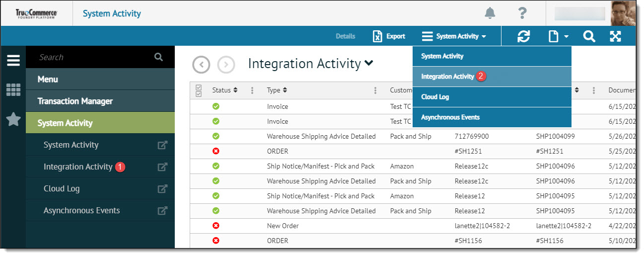Click the Export button
Viewport: 644px width, 256px height.
coord(389,36)
